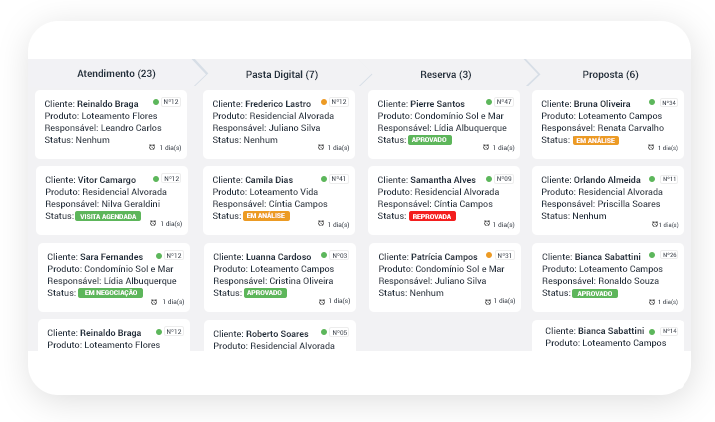715x422 pixels.
Task: Click the orange status dot on Frederico Lastro's card
Action: tap(324, 102)
